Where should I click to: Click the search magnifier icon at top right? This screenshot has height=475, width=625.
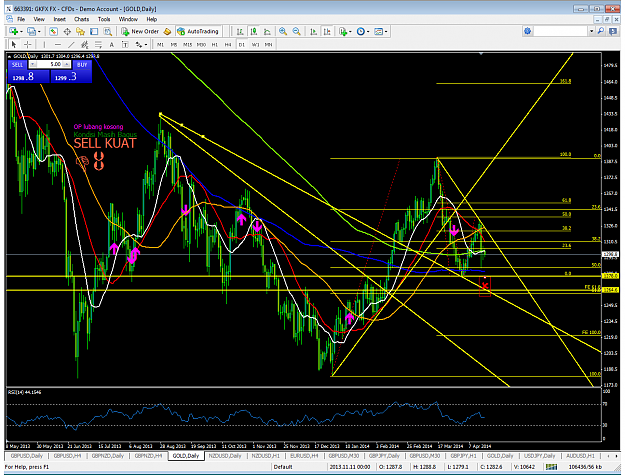[x=601, y=31]
